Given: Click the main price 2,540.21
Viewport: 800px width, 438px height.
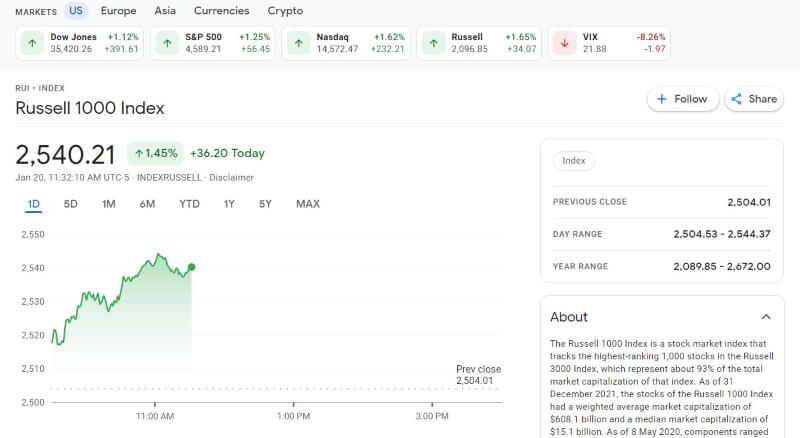Looking at the screenshot, I should [66, 155].
